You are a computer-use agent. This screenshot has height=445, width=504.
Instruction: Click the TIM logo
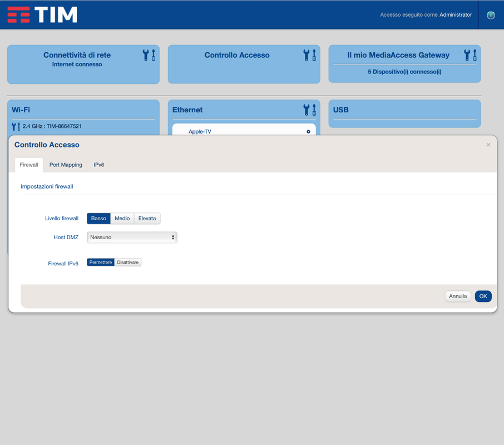point(42,15)
